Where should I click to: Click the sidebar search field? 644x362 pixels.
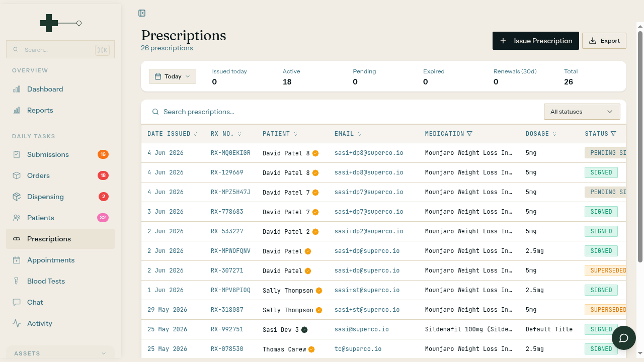pos(60,50)
